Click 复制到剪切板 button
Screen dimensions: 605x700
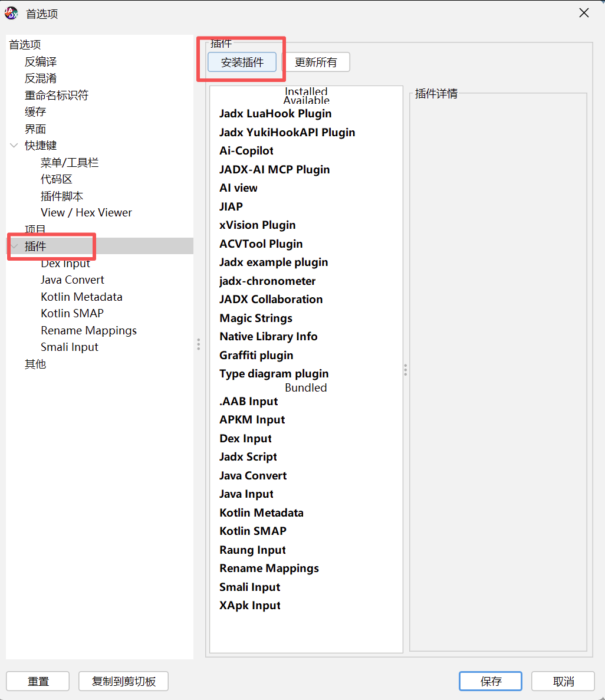pyautogui.click(x=123, y=681)
